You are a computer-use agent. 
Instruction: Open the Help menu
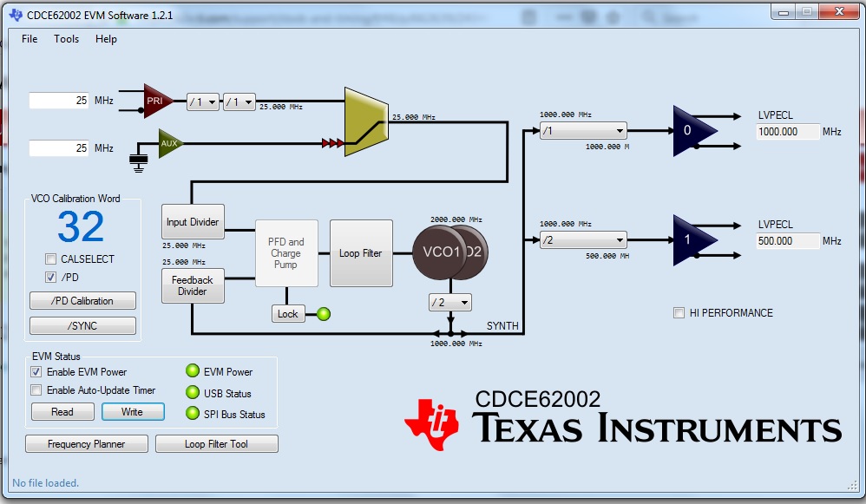pyautogui.click(x=106, y=39)
